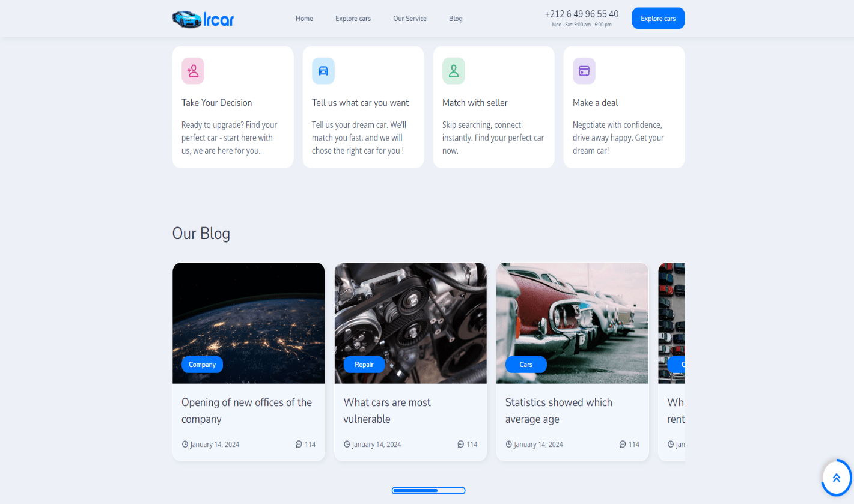Click the blue car icon
This screenshot has height=504, width=854.
pos(323,71)
